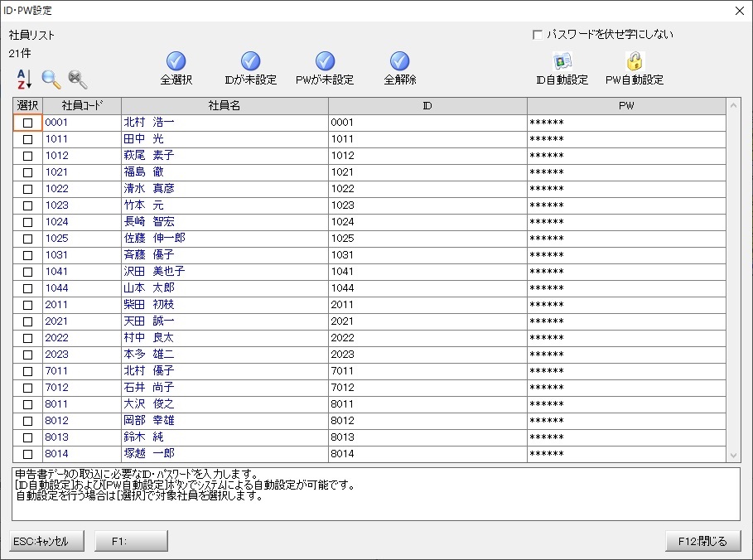Click employee code 7012

tap(82, 388)
